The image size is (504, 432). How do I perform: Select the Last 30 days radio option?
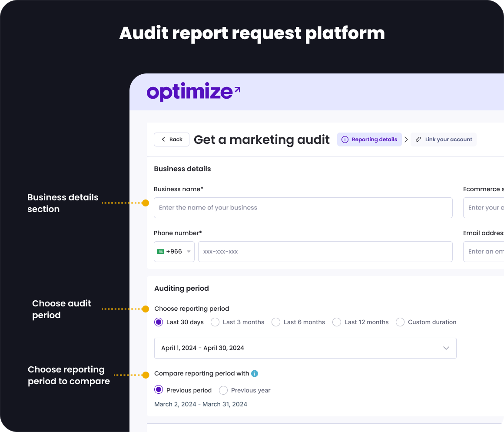159,322
